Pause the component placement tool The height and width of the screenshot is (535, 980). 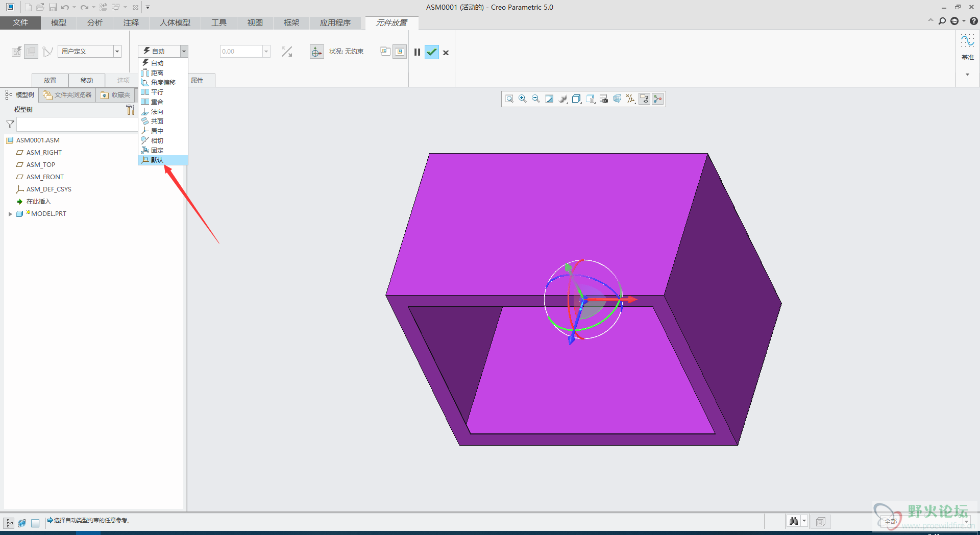click(x=417, y=52)
